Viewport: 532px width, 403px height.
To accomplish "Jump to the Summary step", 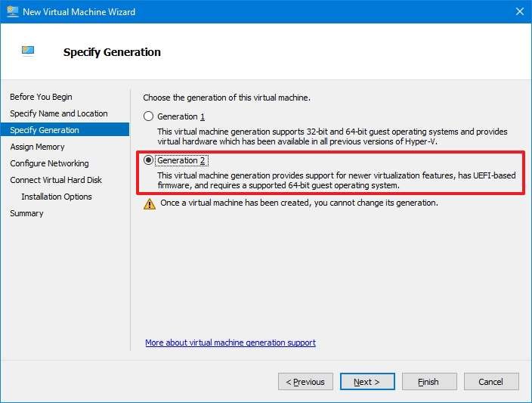I will tap(26, 213).
